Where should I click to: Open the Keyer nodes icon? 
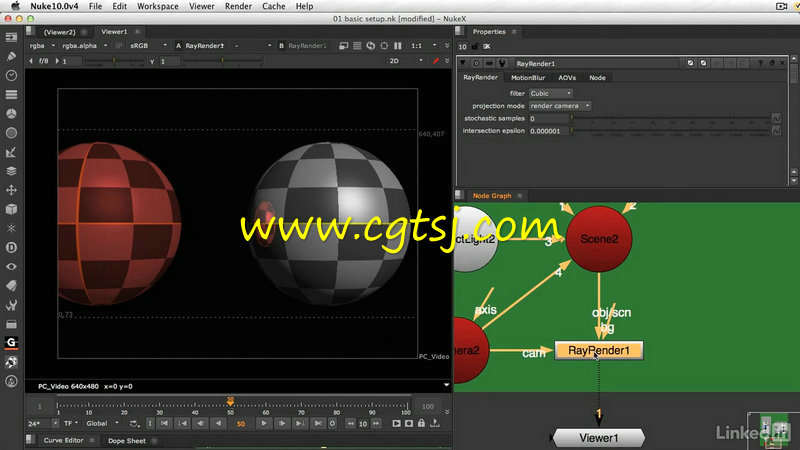coord(11,152)
